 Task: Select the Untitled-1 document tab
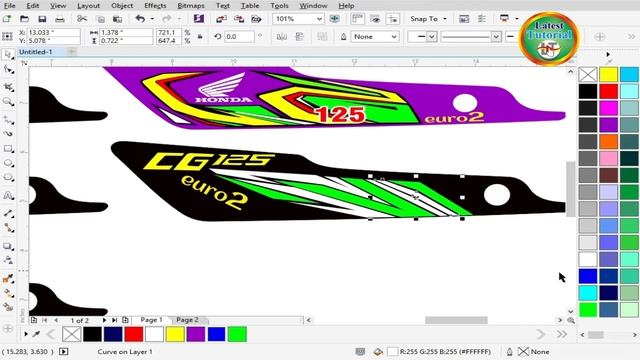pos(36,52)
